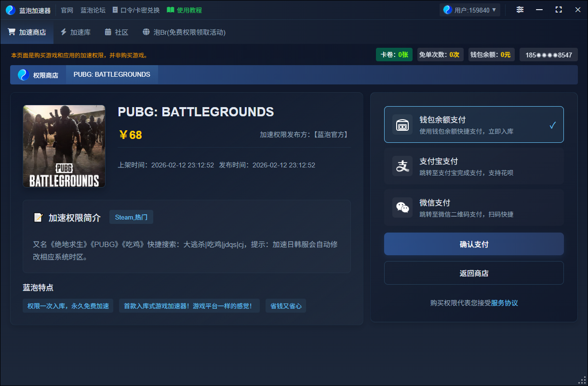Open the 使用教程 guide
This screenshot has width=588, height=386.
pyautogui.click(x=184, y=10)
